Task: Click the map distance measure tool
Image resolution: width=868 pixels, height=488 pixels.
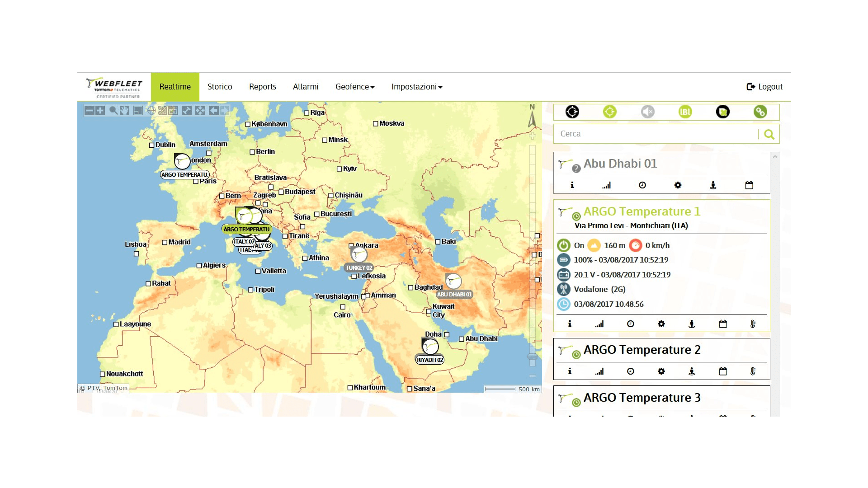Action: (187, 111)
